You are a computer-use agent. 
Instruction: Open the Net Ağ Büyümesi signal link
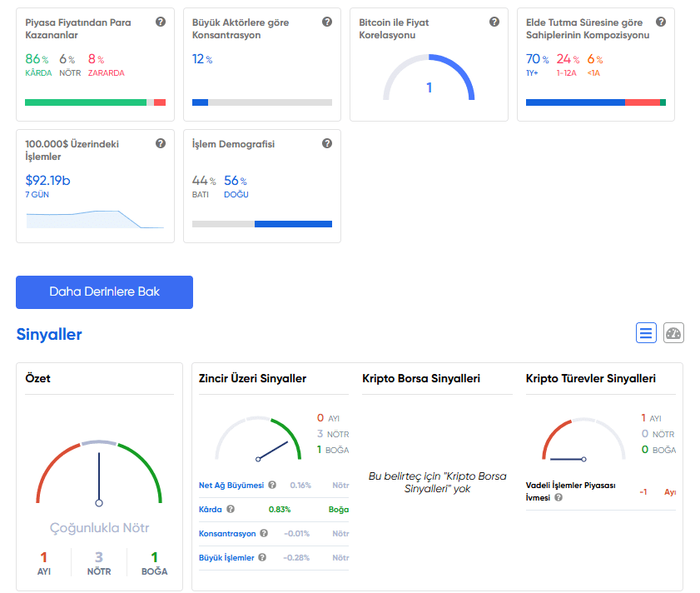[x=231, y=485]
